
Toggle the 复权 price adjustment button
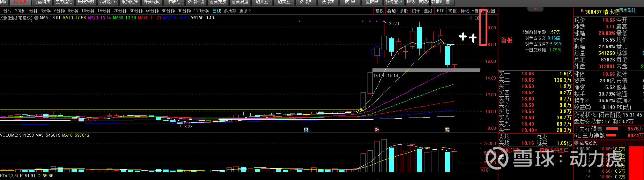[379, 11]
